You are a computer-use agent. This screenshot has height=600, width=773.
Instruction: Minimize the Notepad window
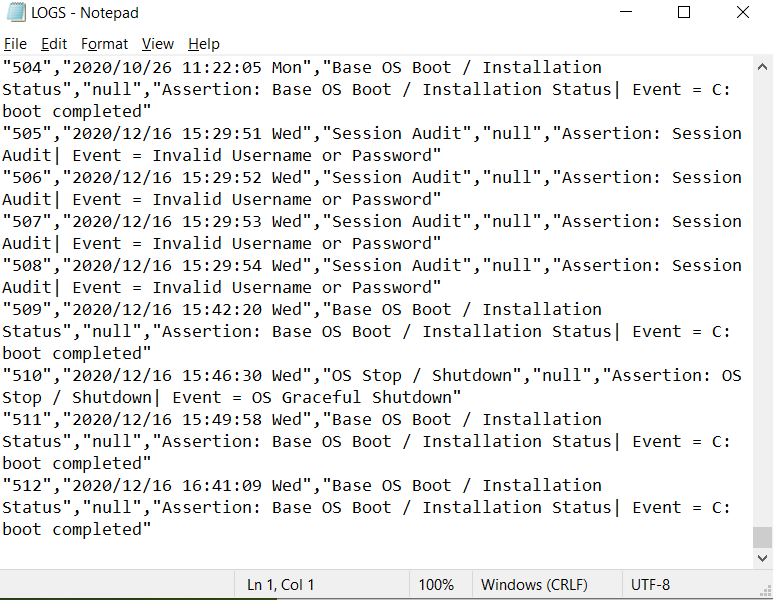pos(625,13)
